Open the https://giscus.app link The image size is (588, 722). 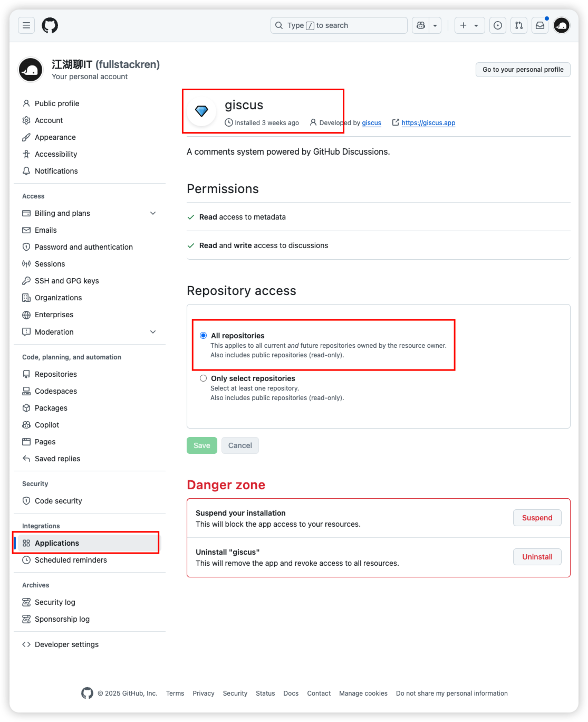point(428,123)
